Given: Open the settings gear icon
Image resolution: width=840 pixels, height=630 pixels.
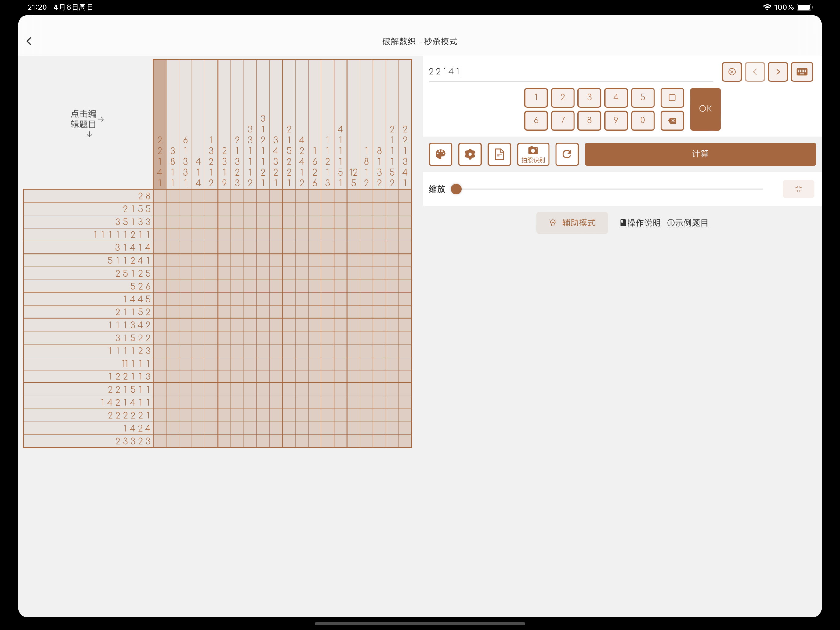Looking at the screenshot, I should coord(470,154).
